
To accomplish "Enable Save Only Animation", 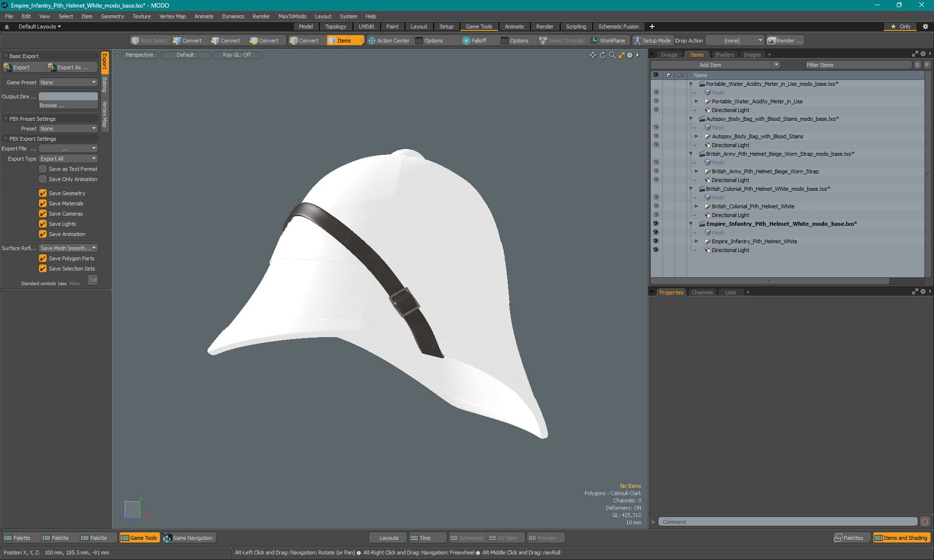I will (43, 179).
